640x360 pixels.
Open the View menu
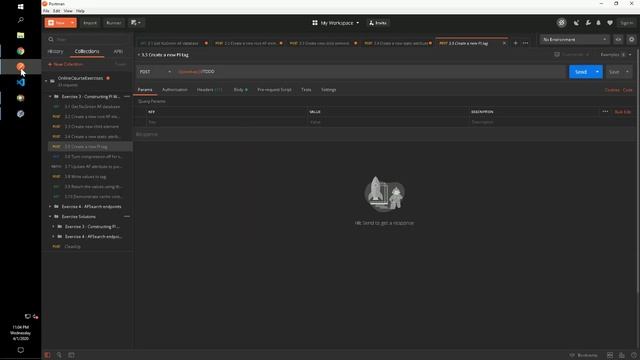pyautogui.click(x=68, y=11)
